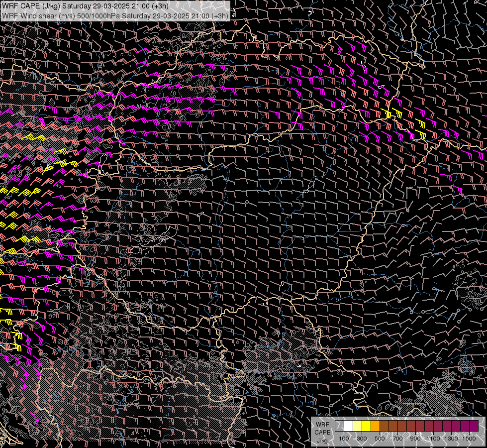Click the 'J/kg' unit label in the legend

322,441
